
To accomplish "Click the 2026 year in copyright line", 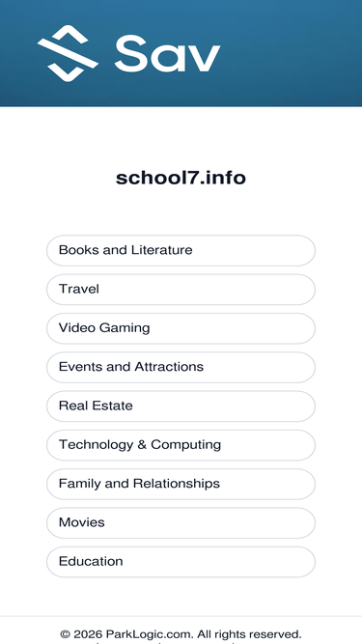I will click(88, 633).
